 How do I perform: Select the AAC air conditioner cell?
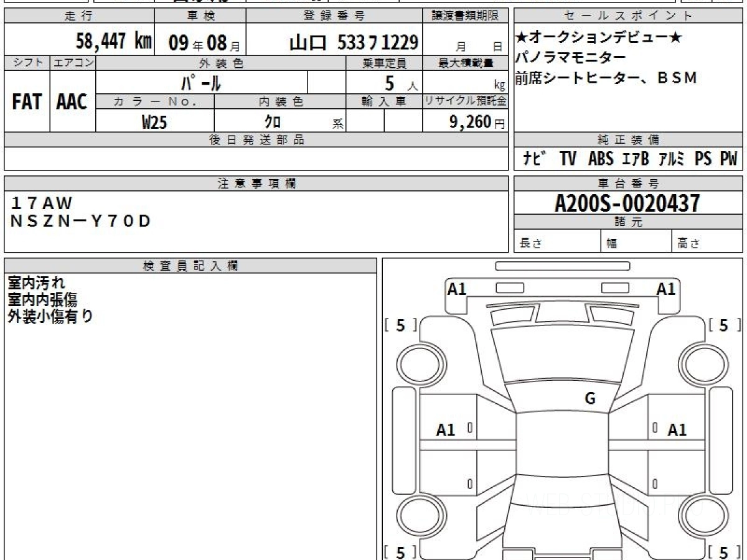72,102
